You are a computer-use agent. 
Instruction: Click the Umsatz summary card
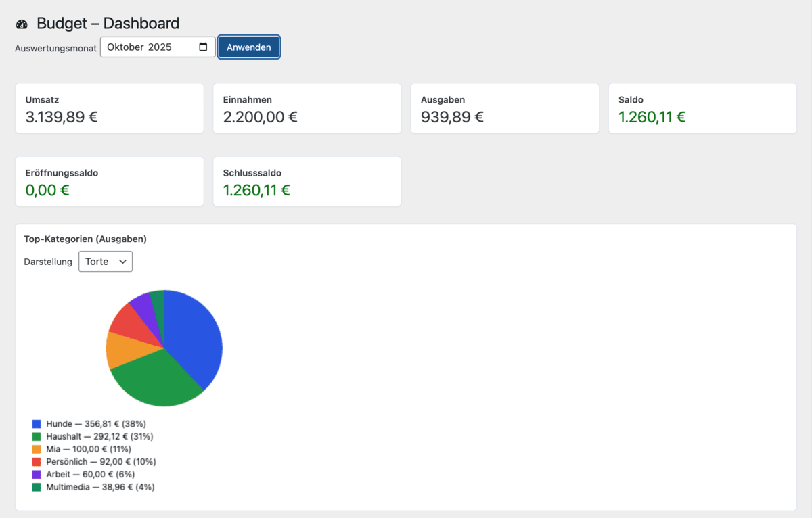(109, 108)
